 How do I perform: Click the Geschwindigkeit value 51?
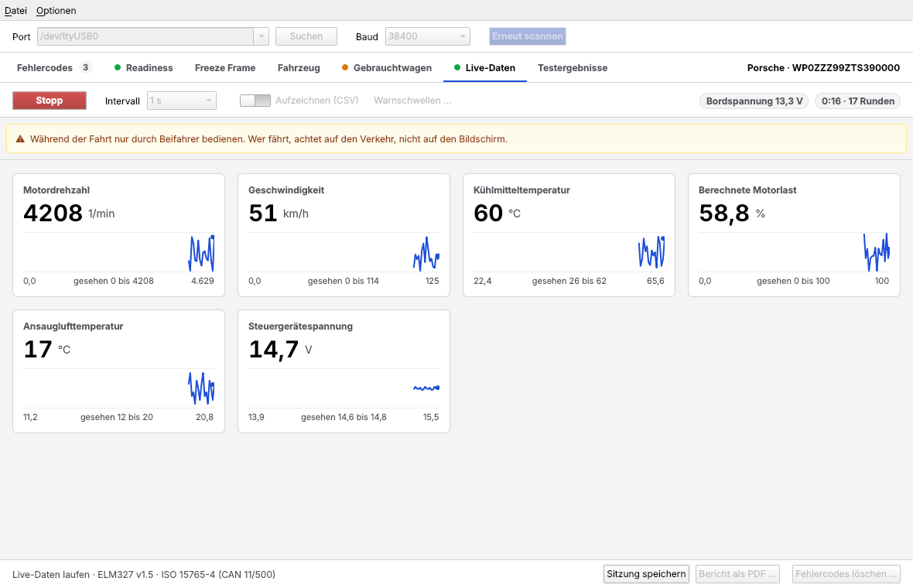click(262, 213)
